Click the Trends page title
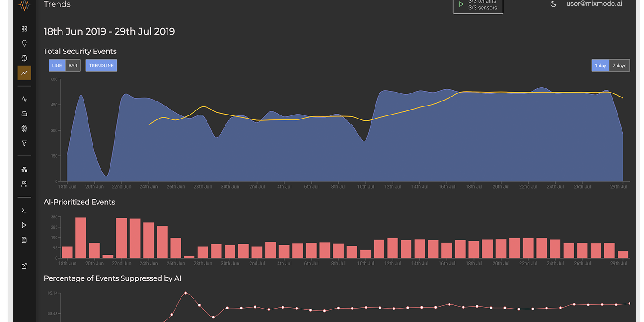 (57, 4)
